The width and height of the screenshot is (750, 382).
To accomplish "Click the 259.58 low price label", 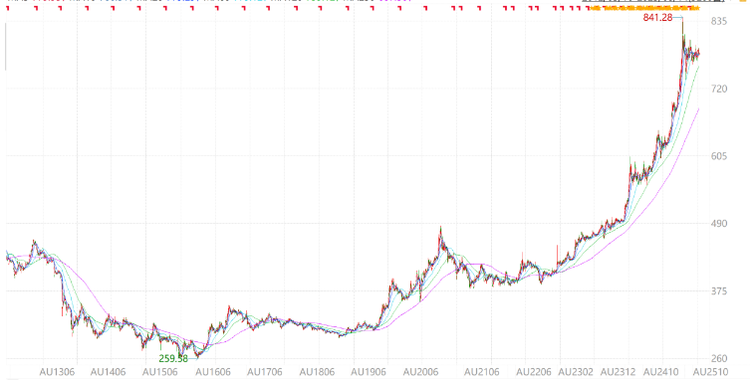I will click(173, 359).
